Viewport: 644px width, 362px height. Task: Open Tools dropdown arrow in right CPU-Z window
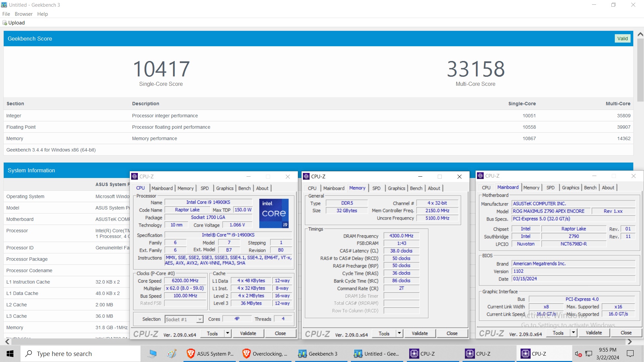click(x=574, y=333)
